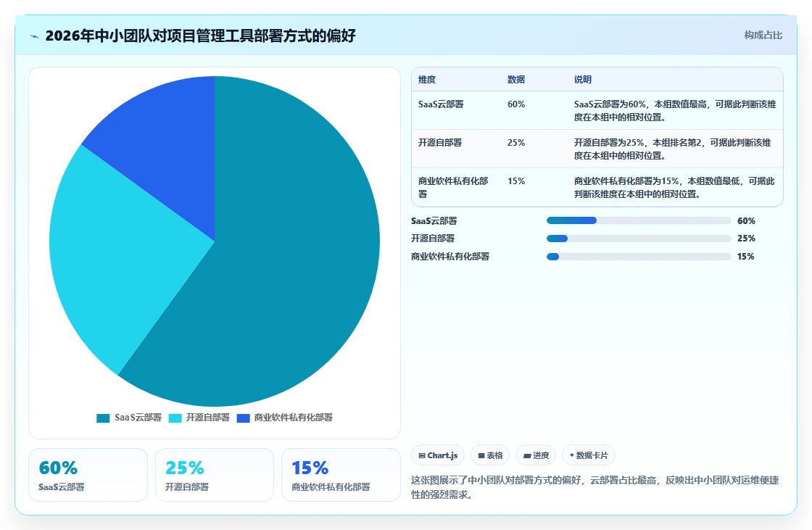Screen dimensions: 812x530
Task: Click the 进度 tag chip
Action: tap(536, 455)
